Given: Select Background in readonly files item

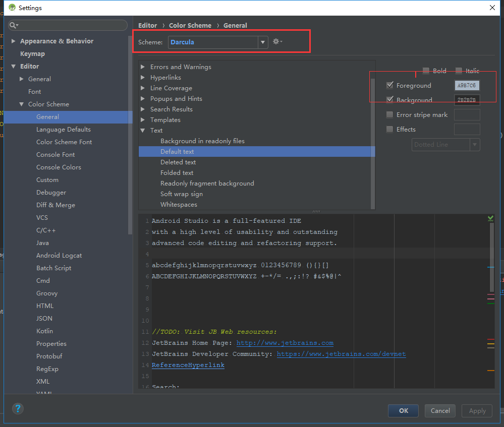Looking at the screenshot, I should pos(202,141).
